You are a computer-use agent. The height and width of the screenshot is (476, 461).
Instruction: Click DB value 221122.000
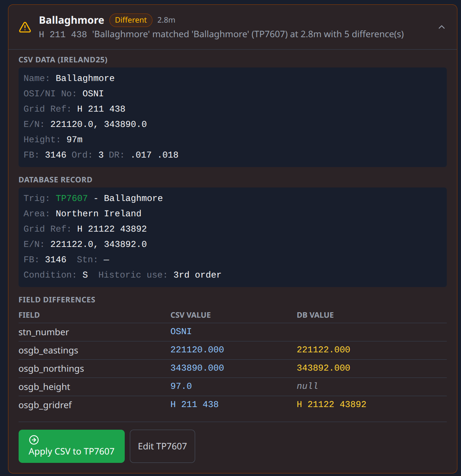324,349
